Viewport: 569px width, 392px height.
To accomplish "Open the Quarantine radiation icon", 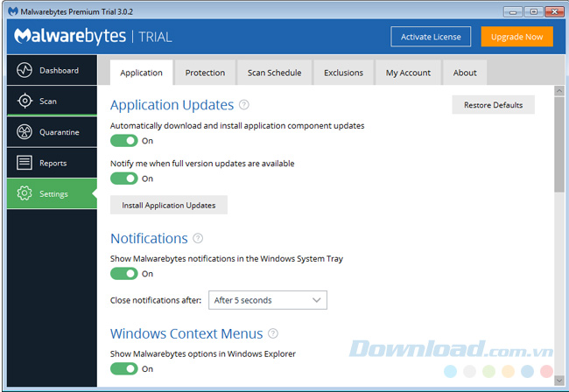I will pos(25,132).
